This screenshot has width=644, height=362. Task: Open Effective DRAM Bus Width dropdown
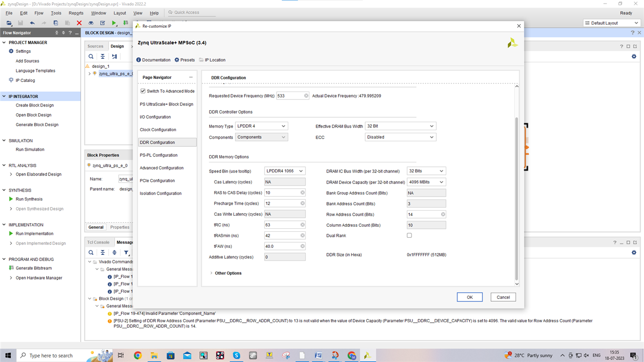[x=400, y=126]
